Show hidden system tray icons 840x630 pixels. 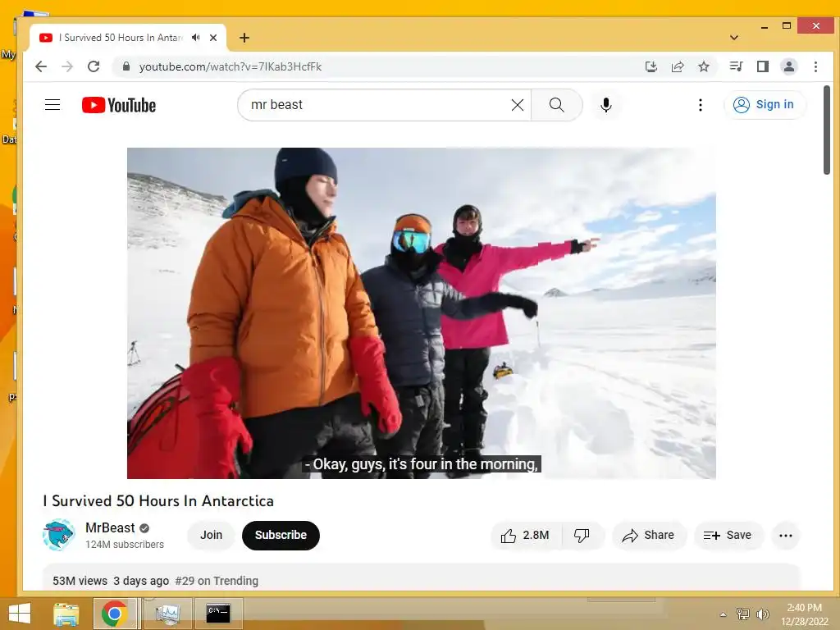tap(723, 614)
